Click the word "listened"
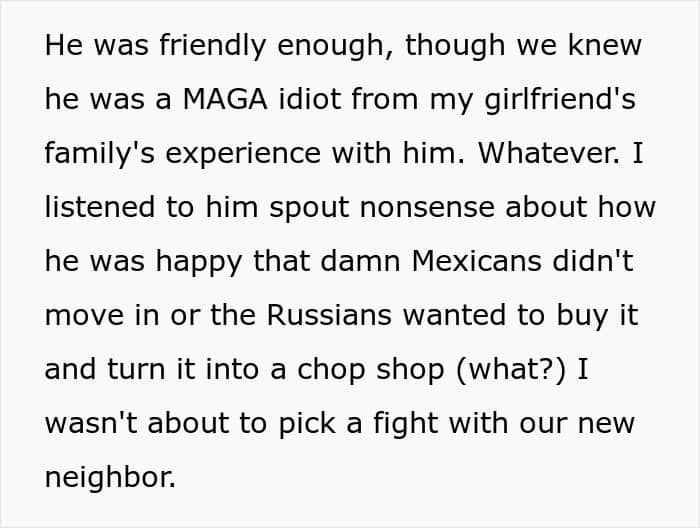 point(100,207)
